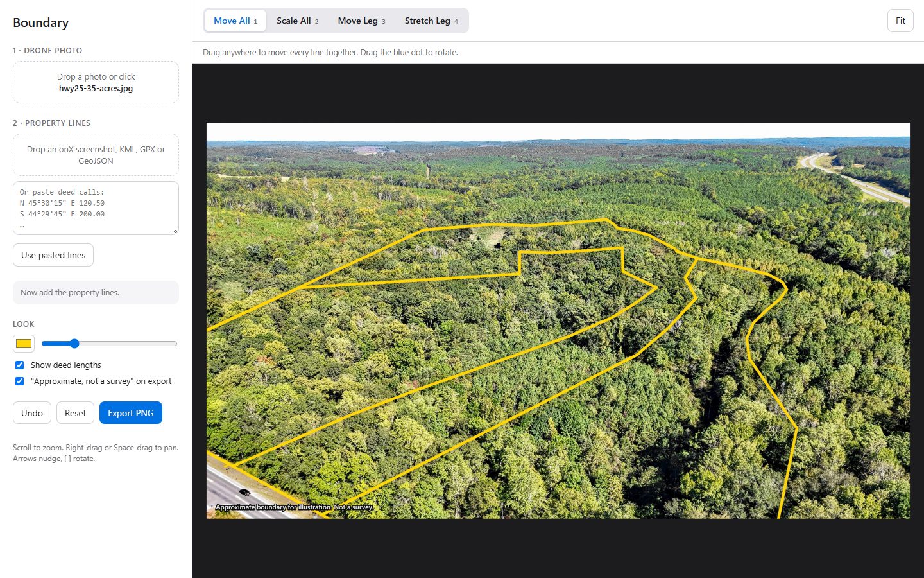924x578 pixels.
Task: Toggle the "Approximate, not a survey" checkbox
Action: point(19,381)
